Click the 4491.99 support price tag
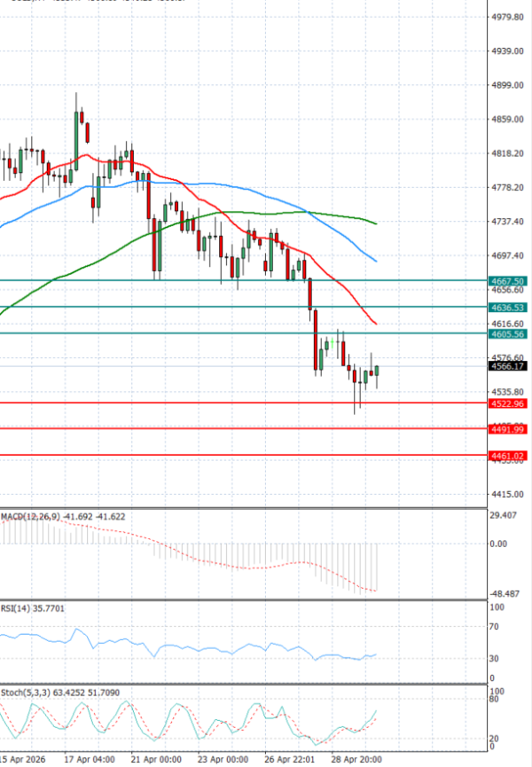This screenshot has height=767, width=532. [x=508, y=429]
